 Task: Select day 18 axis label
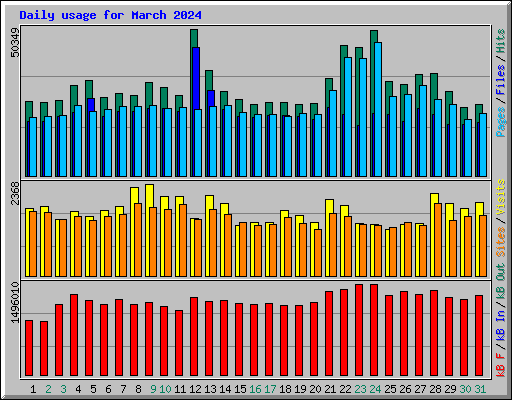point(285,389)
